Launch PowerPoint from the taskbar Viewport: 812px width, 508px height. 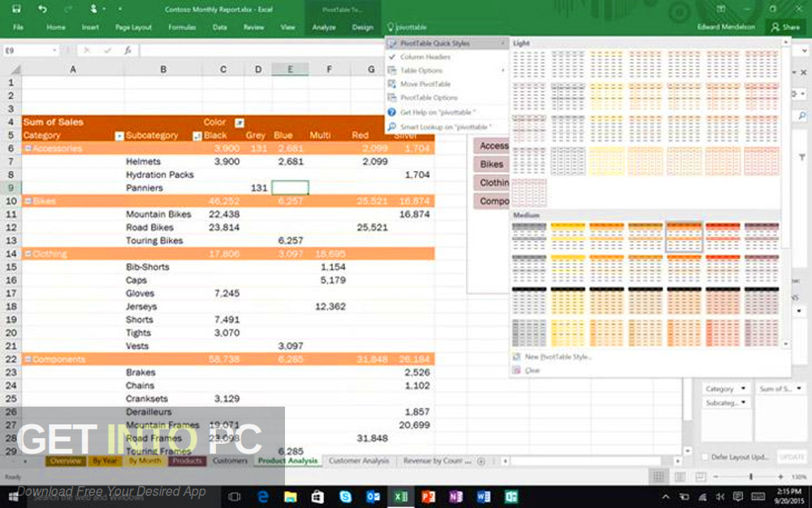[428, 496]
